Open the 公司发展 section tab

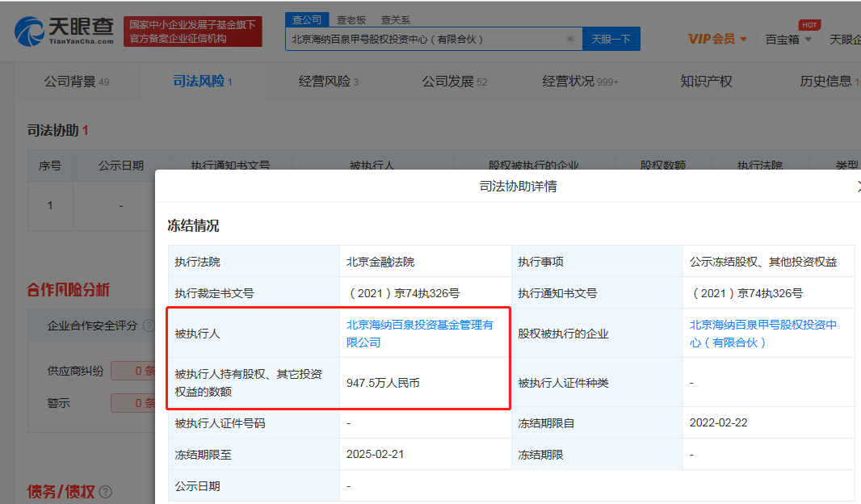pyautogui.click(x=455, y=82)
